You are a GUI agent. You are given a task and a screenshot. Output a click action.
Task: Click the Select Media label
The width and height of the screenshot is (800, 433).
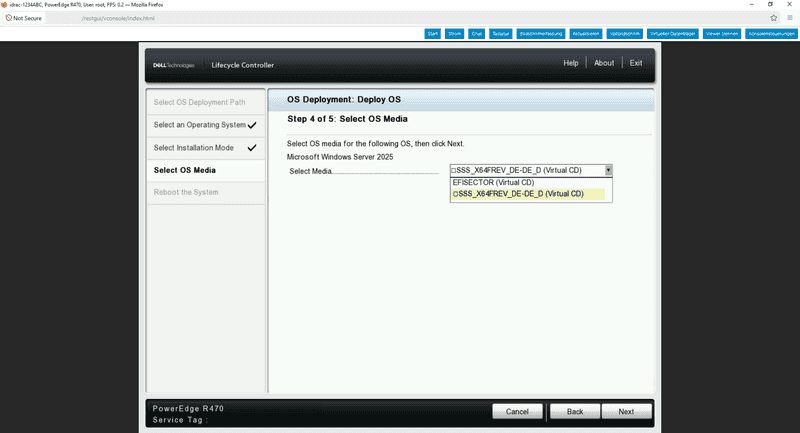coord(310,171)
